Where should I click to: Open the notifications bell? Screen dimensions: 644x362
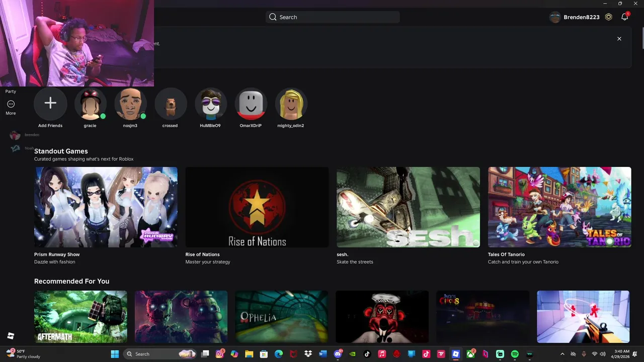point(624,17)
